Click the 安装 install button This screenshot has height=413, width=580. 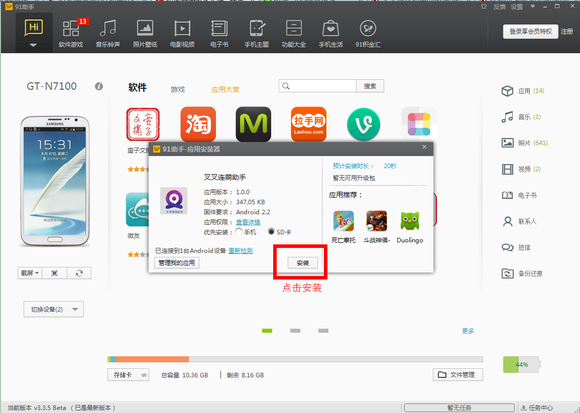click(x=303, y=263)
